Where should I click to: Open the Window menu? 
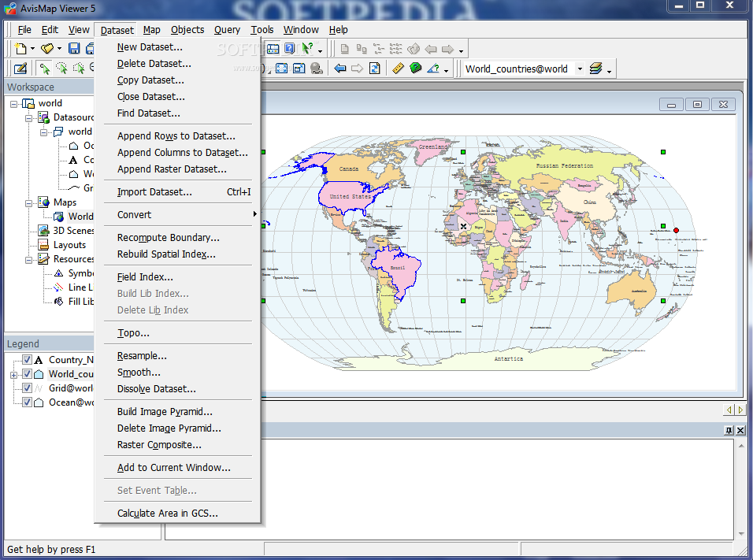point(301,30)
